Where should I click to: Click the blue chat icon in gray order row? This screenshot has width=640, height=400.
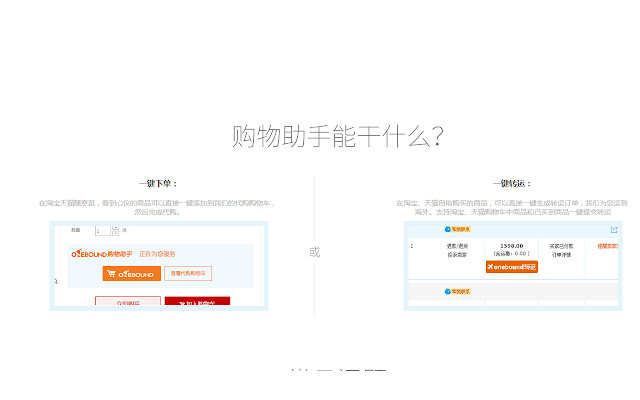(447, 291)
